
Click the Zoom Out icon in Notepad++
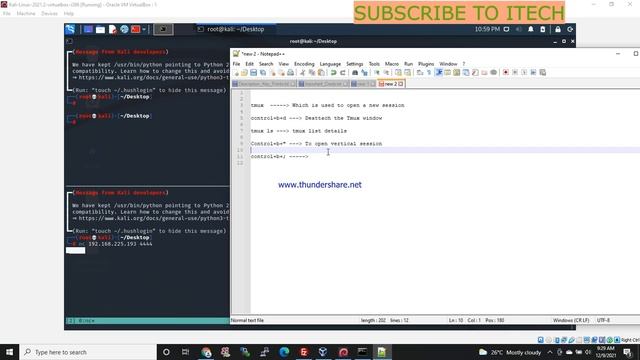pos(386,73)
